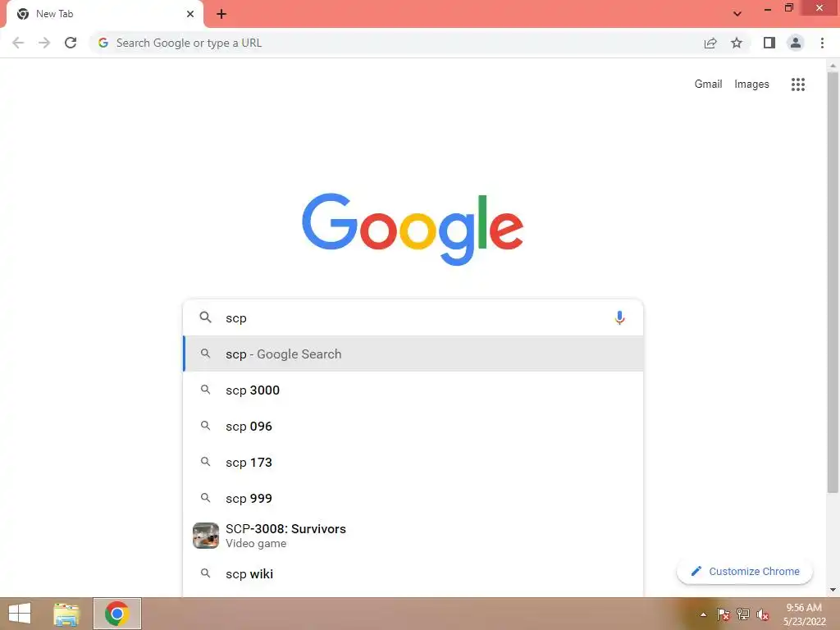This screenshot has height=630, width=840.
Task: Click the Share this page icon
Action: pyautogui.click(x=710, y=43)
